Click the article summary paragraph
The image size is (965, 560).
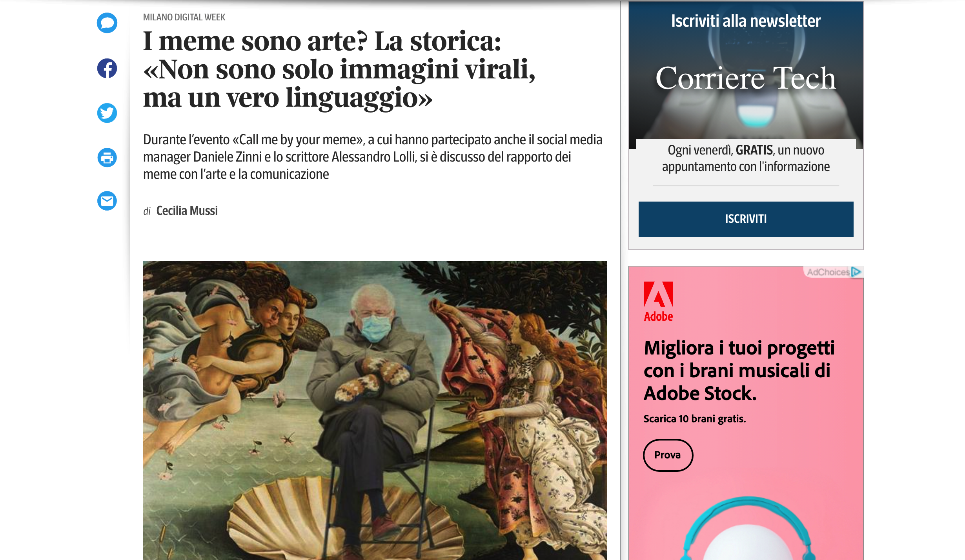click(x=373, y=157)
